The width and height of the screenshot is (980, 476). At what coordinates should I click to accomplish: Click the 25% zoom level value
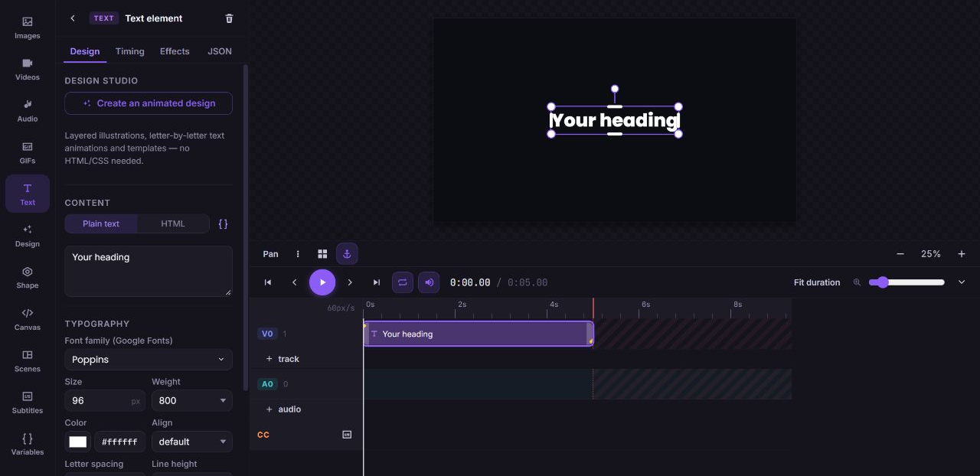coord(931,254)
